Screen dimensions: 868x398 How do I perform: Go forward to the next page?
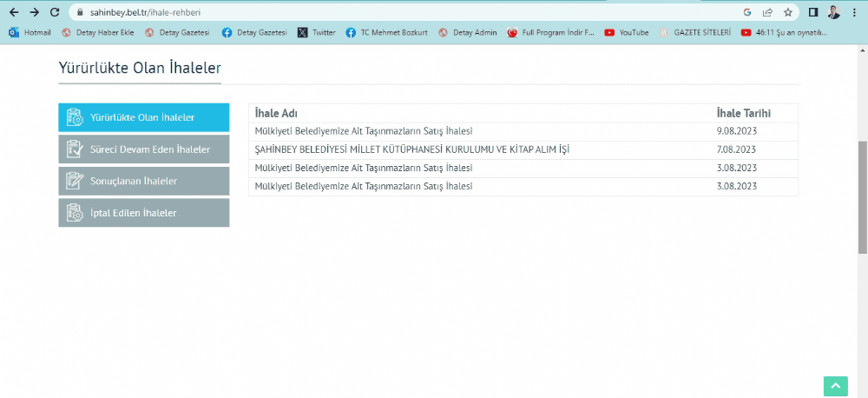pyautogui.click(x=35, y=12)
